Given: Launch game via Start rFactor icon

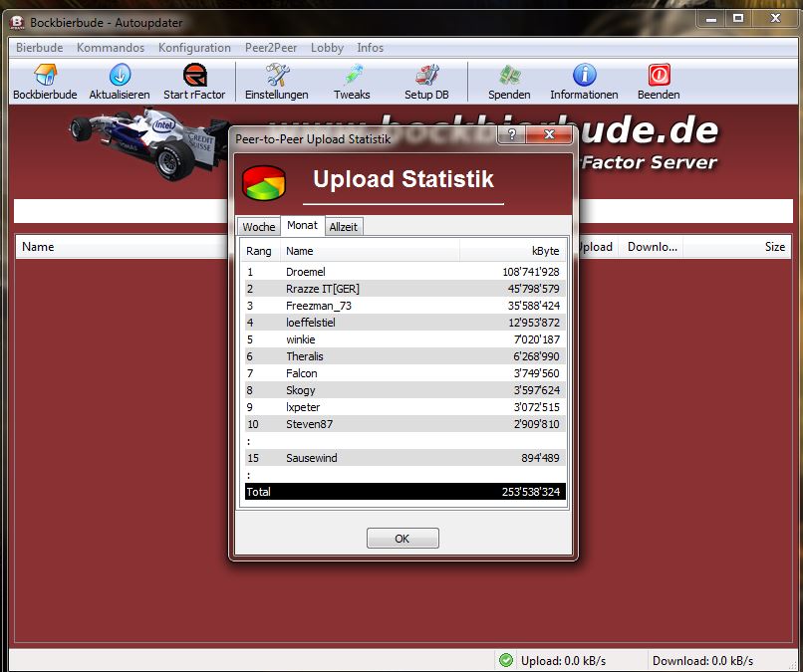Looking at the screenshot, I should (x=194, y=76).
